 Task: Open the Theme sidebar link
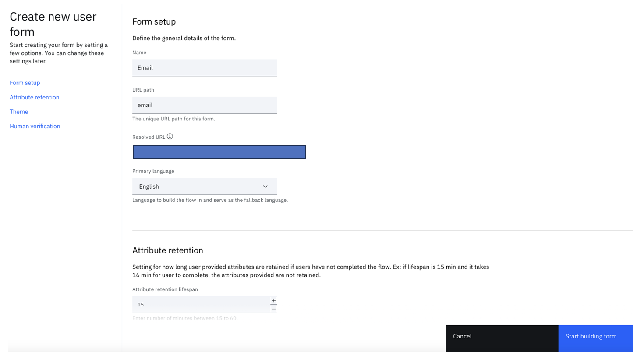pos(19,112)
